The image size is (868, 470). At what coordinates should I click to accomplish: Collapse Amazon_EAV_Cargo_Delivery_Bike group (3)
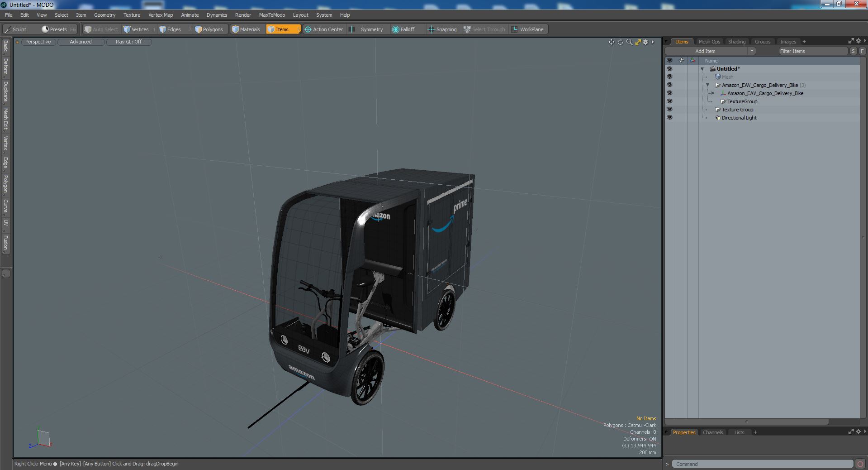(708, 85)
